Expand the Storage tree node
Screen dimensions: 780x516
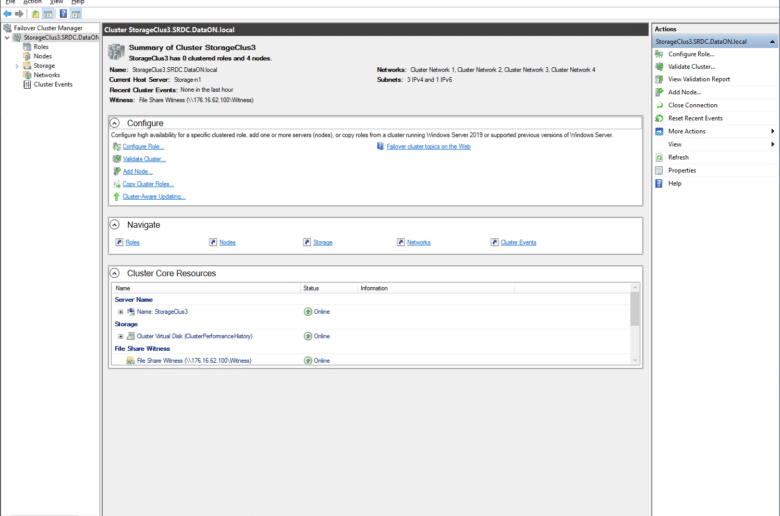tap(17, 66)
